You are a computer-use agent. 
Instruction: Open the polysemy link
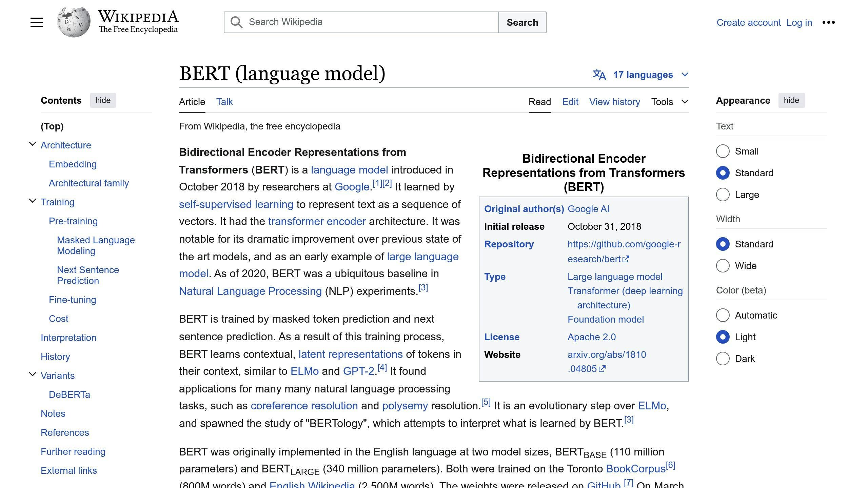point(405,406)
